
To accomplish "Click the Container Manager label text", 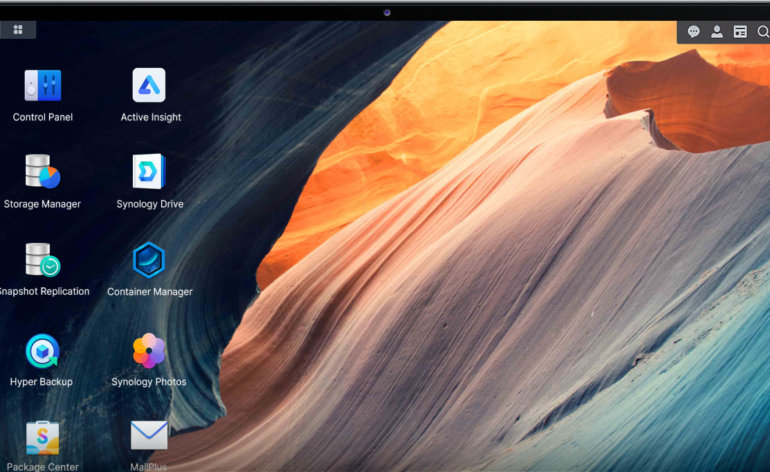I will click(150, 292).
